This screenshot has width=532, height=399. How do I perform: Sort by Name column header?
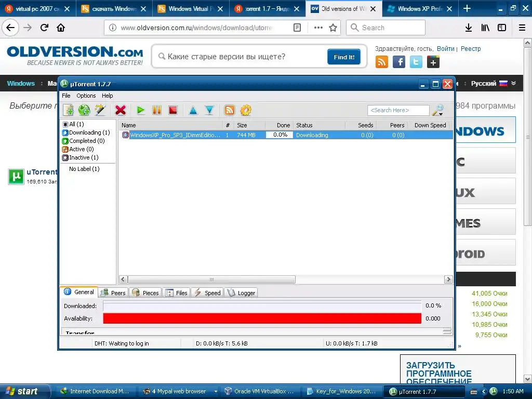[x=170, y=125]
